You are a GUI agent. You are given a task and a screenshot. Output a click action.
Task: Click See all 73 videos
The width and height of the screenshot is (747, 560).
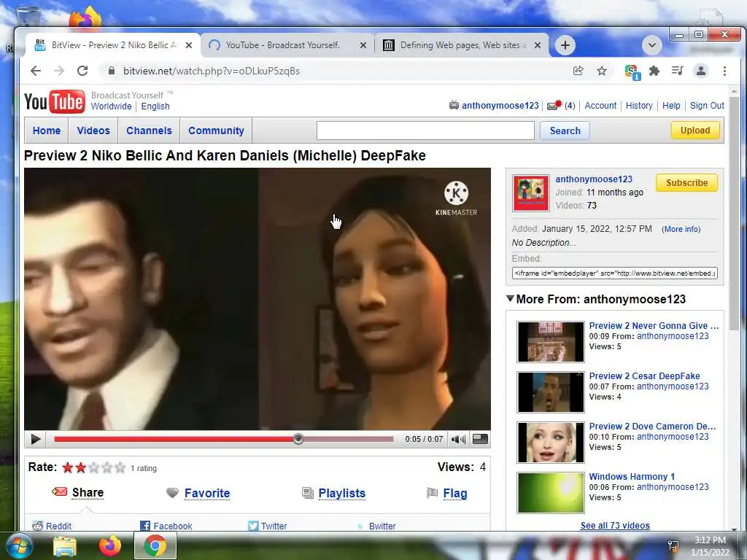(614, 525)
